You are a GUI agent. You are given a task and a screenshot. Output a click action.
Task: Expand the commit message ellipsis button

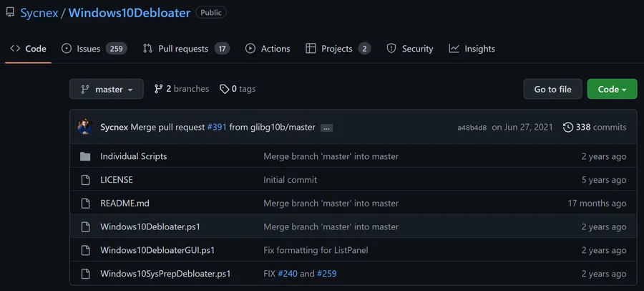click(326, 128)
